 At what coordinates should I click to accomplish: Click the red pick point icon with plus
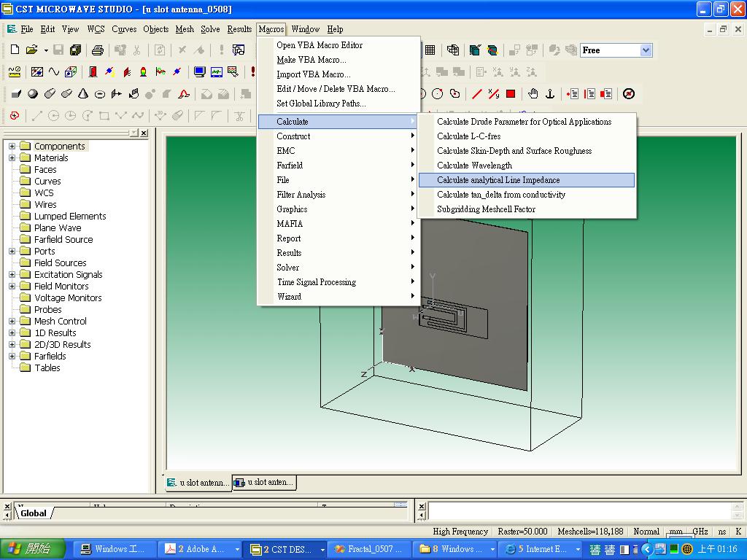pyautogui.click(x=15, y=116)
